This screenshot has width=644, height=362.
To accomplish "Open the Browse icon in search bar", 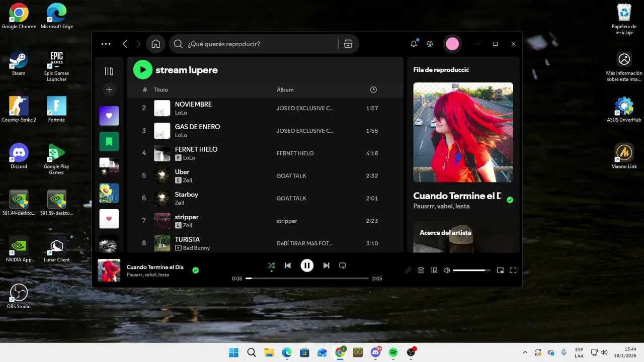I will [348, 44].
